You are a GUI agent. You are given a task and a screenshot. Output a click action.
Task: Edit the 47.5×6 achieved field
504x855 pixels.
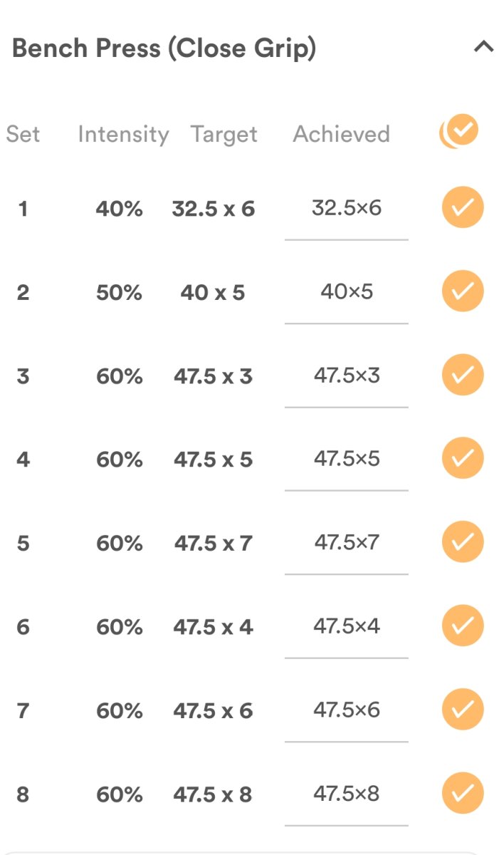click(347, 710)
